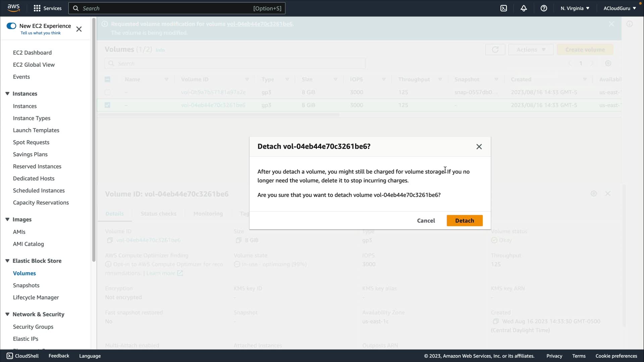Click Cancel in the detach dialog
644x362 pixels.
426,221
